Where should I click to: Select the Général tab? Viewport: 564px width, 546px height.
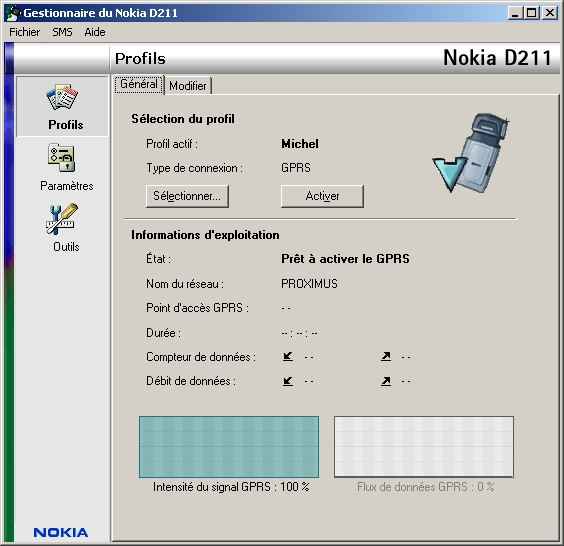coord(139,84)
